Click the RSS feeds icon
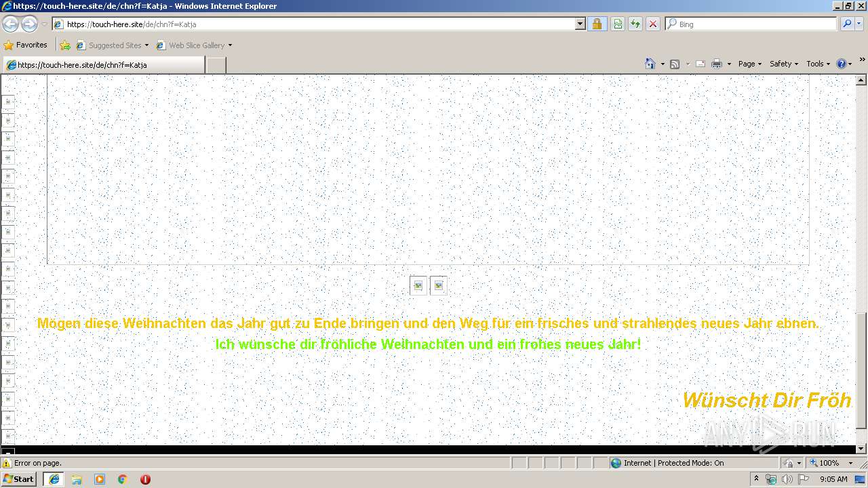The width and height of the screenshot is (868, 488). (x=675, y=64)
